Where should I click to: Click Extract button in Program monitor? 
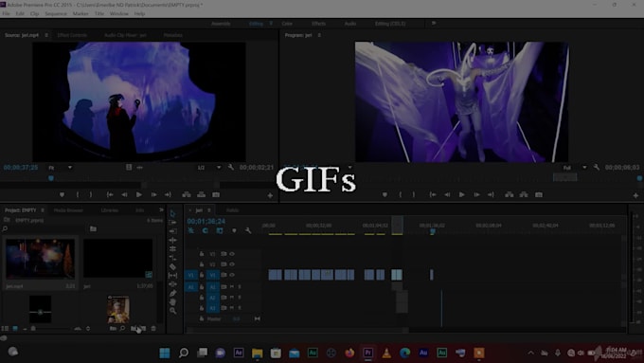[x=524, y=195]
